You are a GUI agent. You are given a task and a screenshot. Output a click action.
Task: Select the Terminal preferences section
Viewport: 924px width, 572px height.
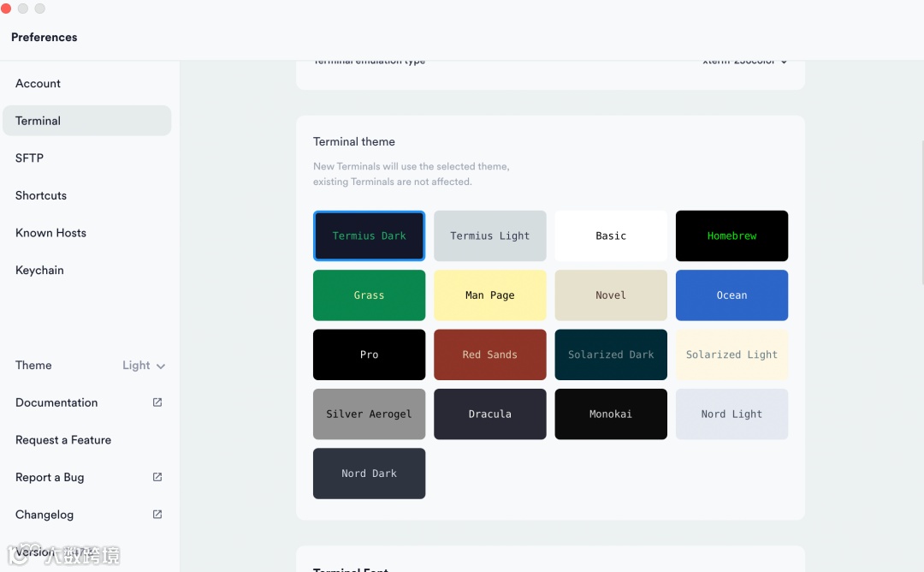(x=86, y=121)
